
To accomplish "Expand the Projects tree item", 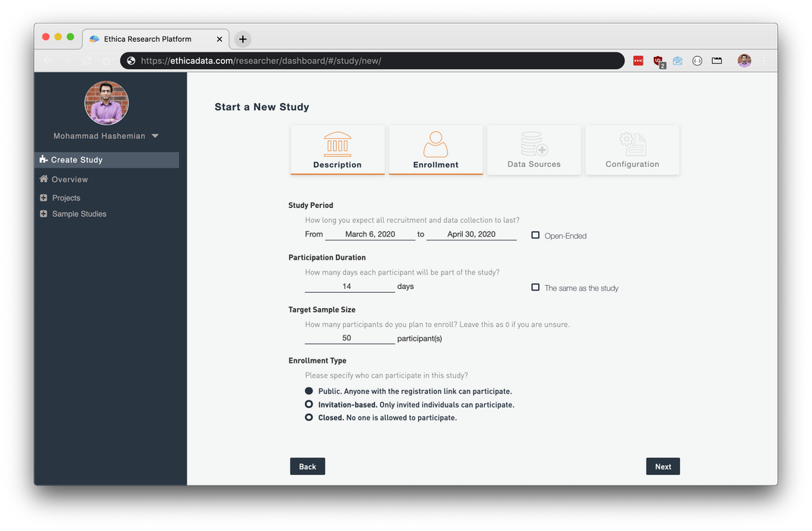I will tap(43, 198).
